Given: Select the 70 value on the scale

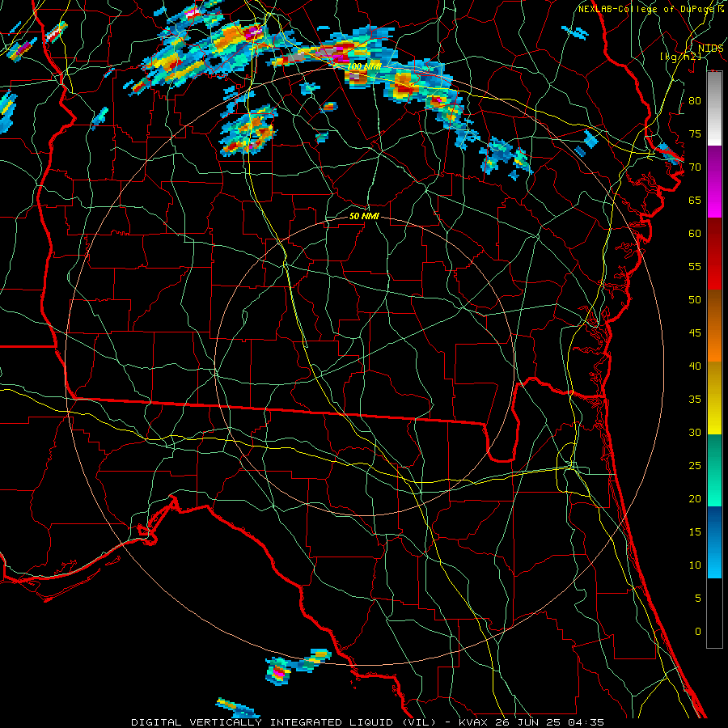Looking at the screenshot, I should (695, 167).
